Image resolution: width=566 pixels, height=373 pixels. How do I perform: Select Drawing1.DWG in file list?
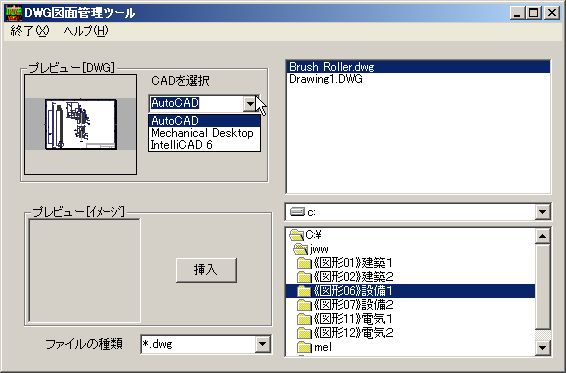pyautogui.click(x=418, y=79)
